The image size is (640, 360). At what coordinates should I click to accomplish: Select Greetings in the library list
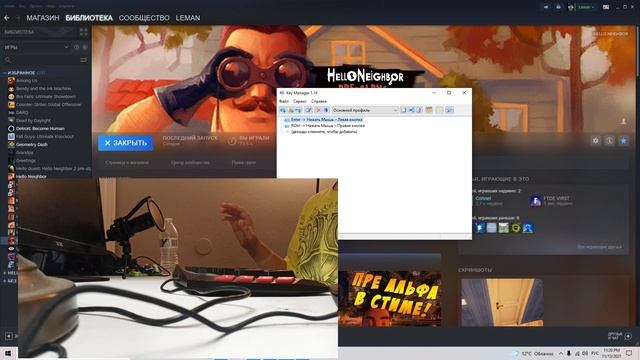pos(26,160)
